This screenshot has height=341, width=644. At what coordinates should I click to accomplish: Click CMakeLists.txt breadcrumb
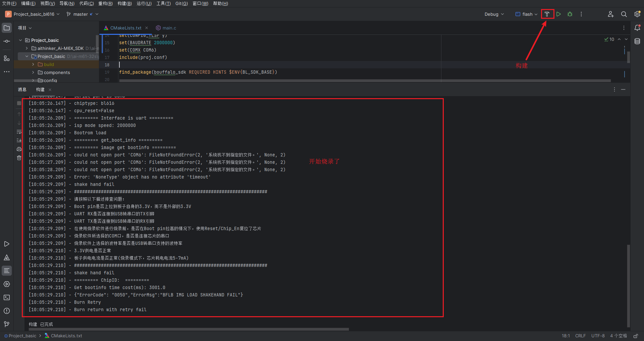point(63,336)
